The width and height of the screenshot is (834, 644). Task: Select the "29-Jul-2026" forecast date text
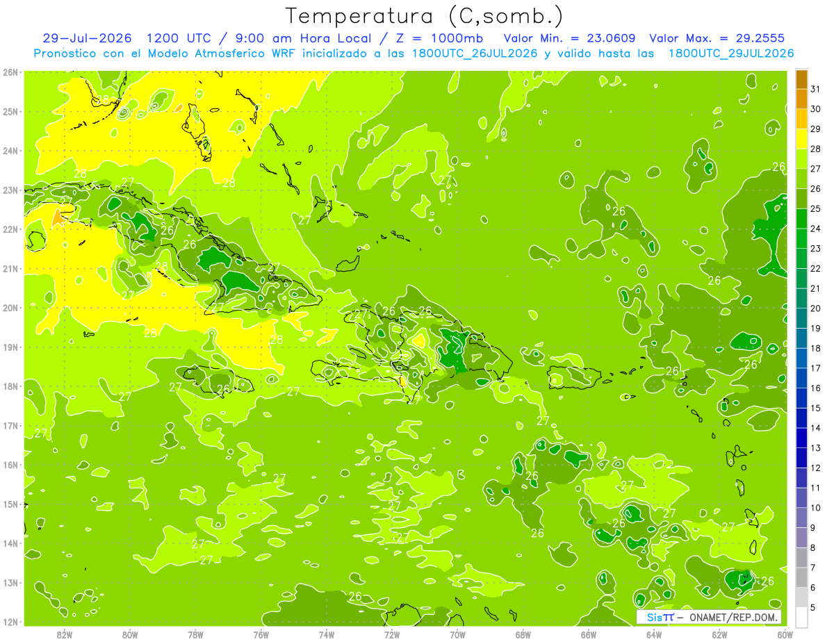87,38
